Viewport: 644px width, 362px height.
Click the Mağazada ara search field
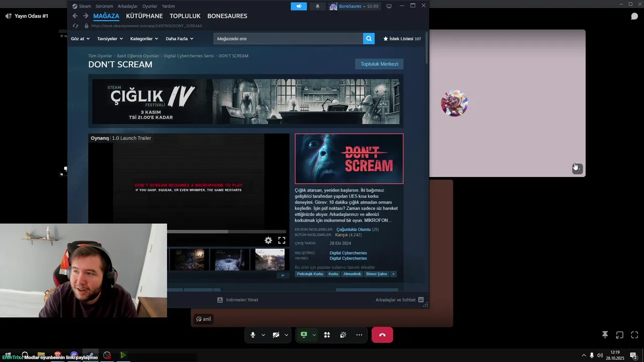[x=288, y=39]
